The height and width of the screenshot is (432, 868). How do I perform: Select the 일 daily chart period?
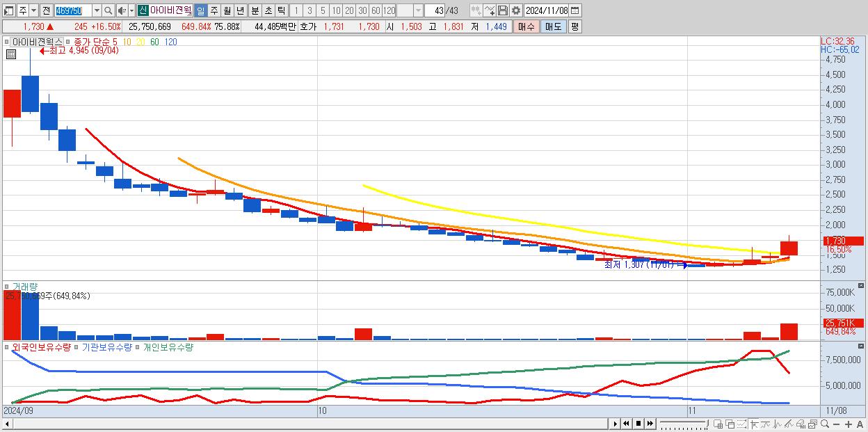click(x=200, y=10)
